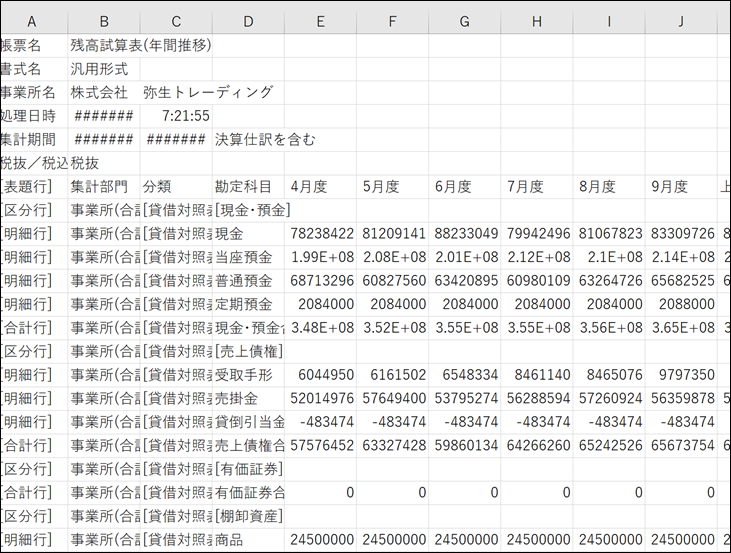731x553 pixels.
Task: Click the 処理日時 label cell
Action: click(x=34, y=116)
